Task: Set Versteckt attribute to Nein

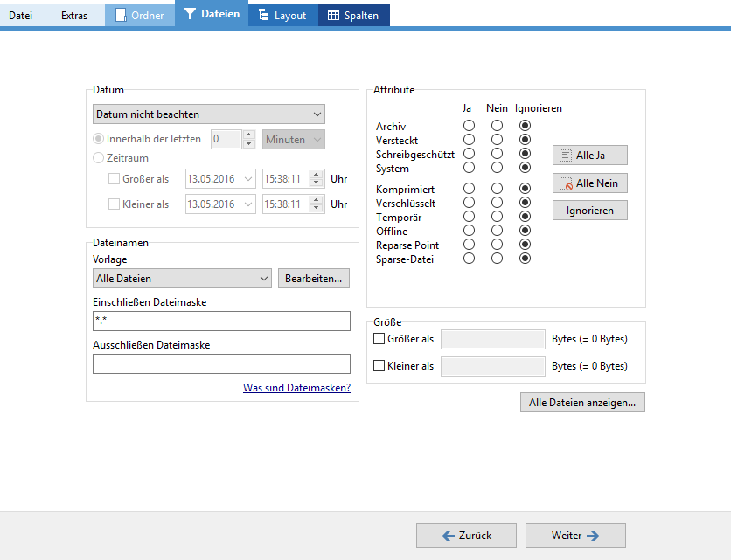Action: pos(497,140)
